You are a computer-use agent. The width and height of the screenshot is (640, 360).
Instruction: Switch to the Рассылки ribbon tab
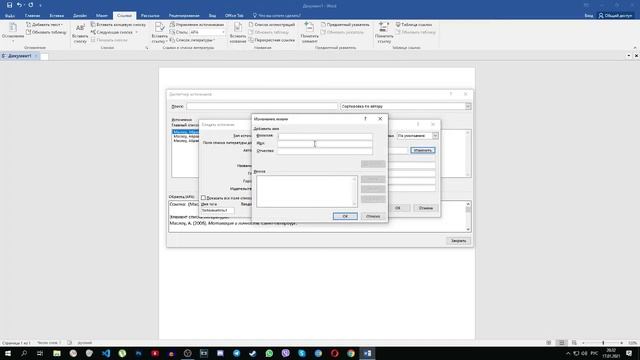150,16
